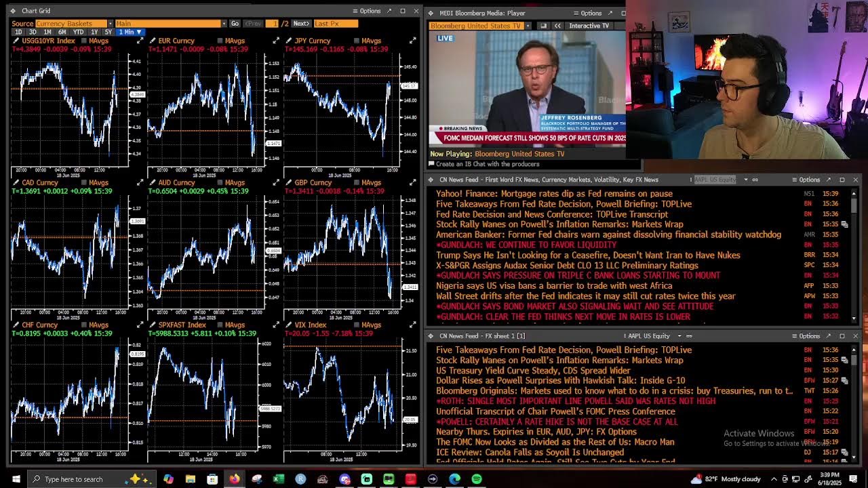This screenshot has width=868, height=488.
Task: Edit the CAD Curncy chart pencil icon
Action: (x=16, y=183)
